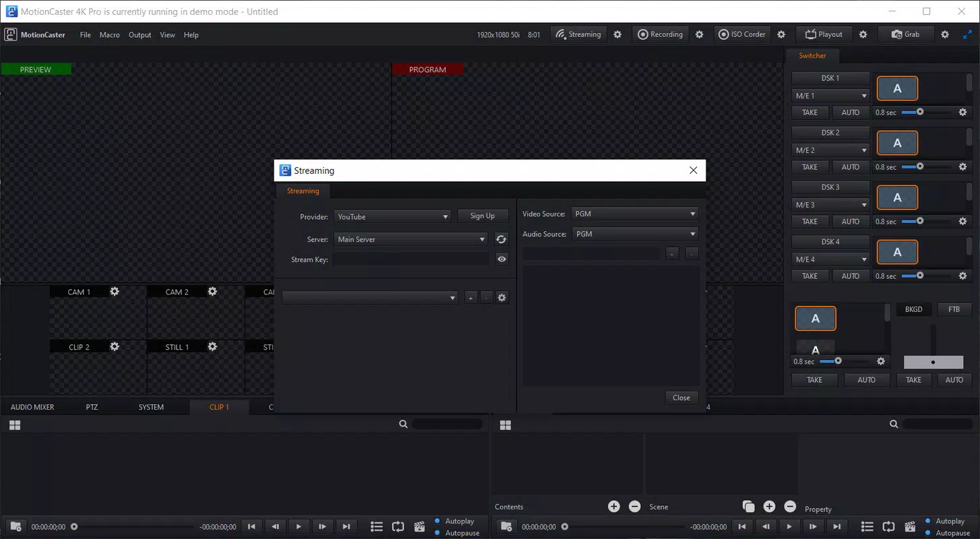Expand the M/E 1 dropdown under DSK 1
This screenshot has width=980, height=539.
(x=831, y=96)
